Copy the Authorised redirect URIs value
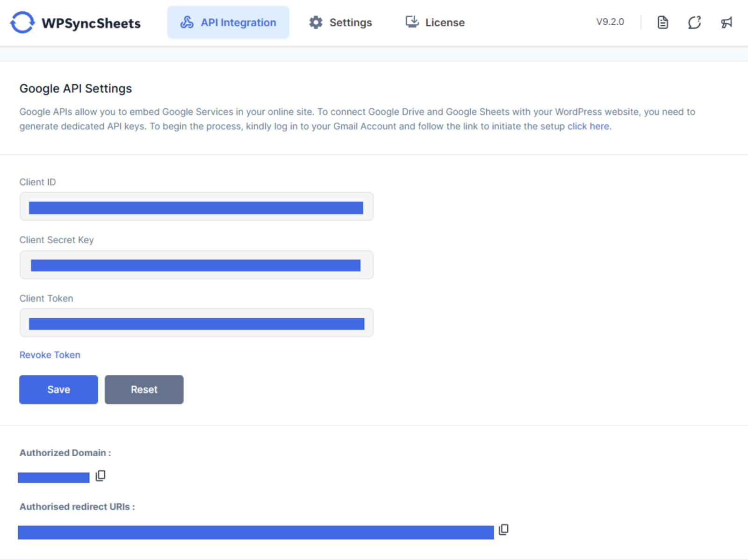This screenshot has height=560, width=748. pyautogui.click(x=503, y=530)
